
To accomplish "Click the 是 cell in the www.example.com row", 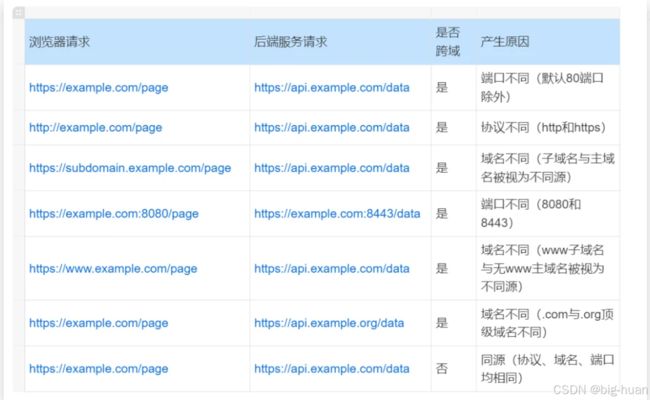I will pos(454,268).
